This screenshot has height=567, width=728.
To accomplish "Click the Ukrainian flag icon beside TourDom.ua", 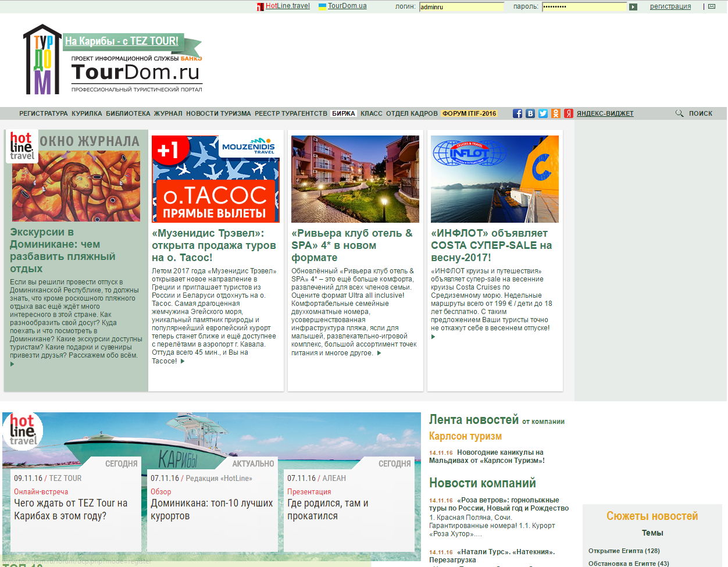I will point(322,6).
